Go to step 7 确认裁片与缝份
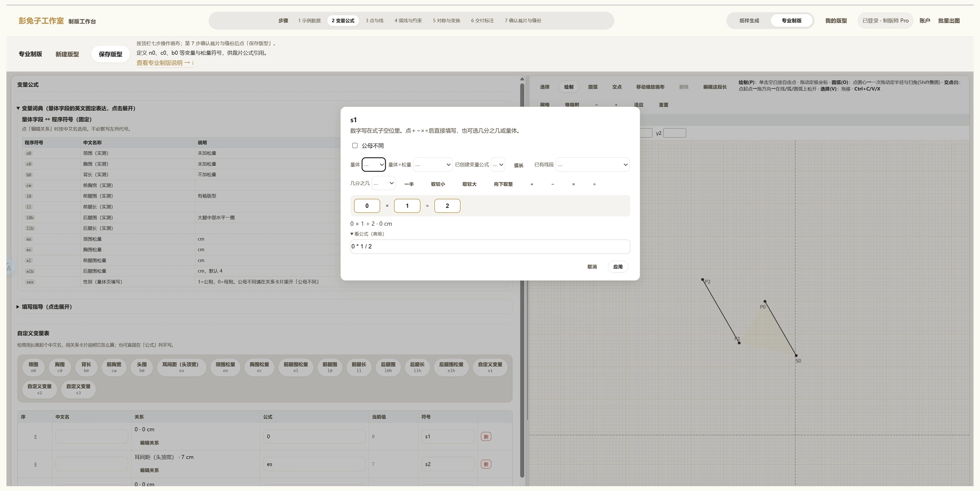Image resolution: width=980 pixels, height=491 pixels. point(523,21)
